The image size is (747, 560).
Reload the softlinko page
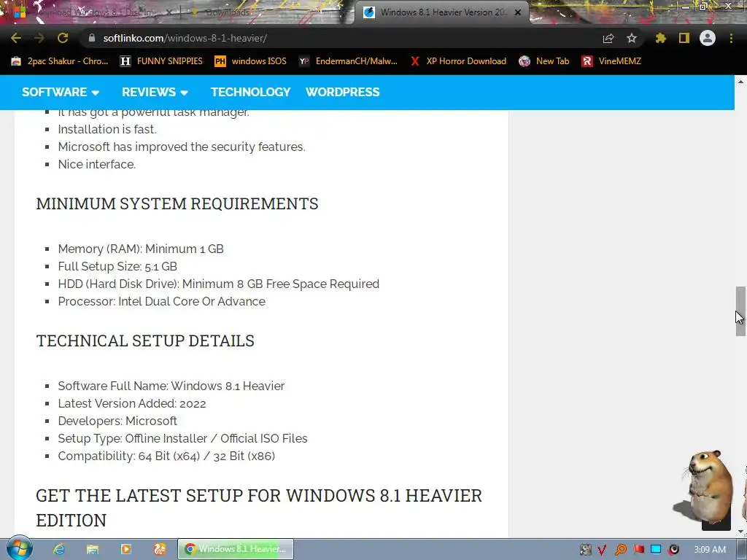63,38
